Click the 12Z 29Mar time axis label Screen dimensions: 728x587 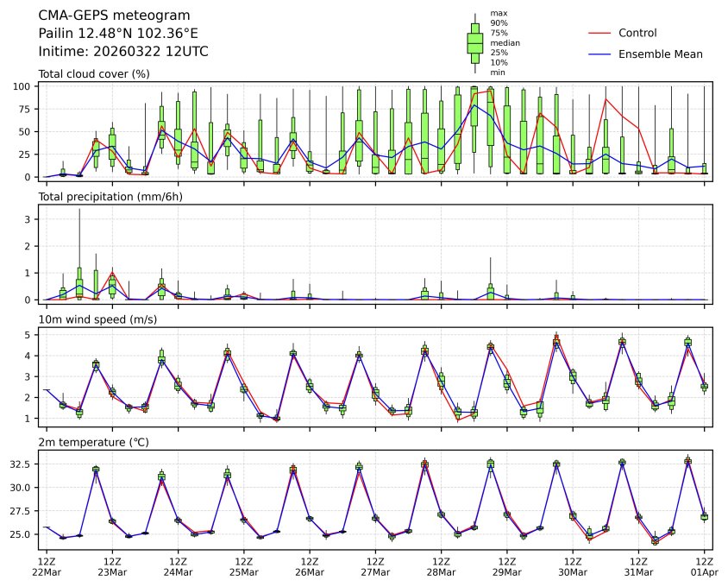point(506,566)
